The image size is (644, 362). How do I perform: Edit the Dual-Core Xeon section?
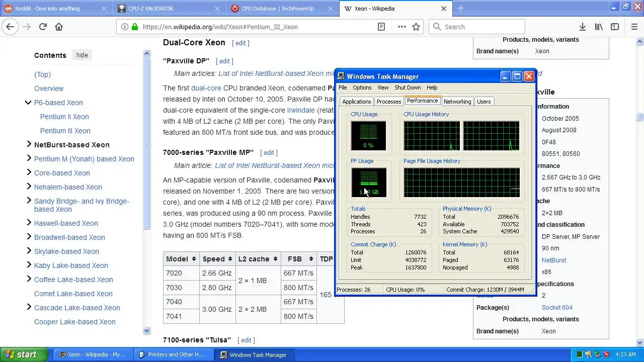pos(240,43)
